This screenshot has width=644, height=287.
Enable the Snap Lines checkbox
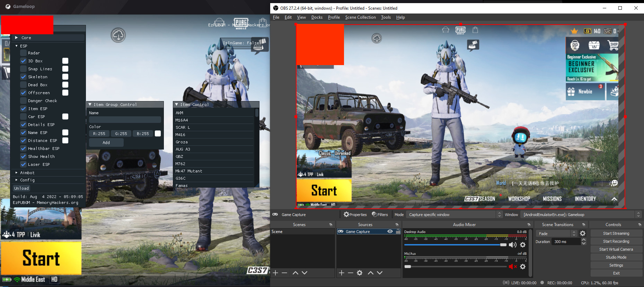click(x=23, y=69)
